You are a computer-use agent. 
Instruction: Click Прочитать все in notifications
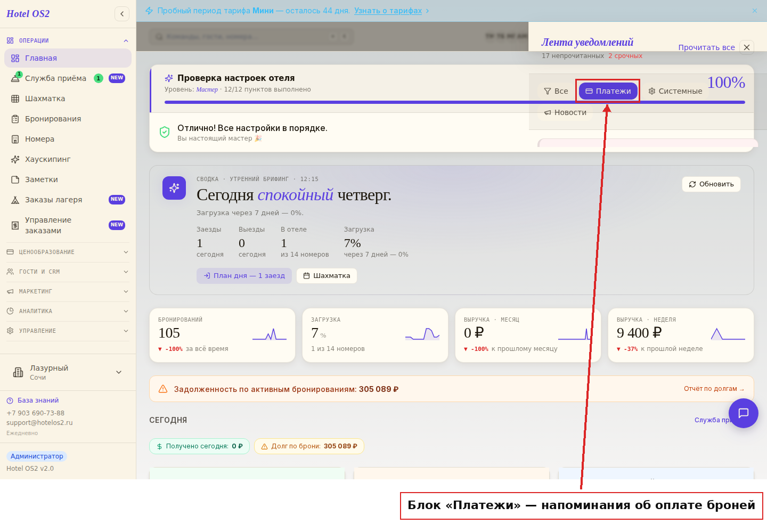click(x=706, y=47)
